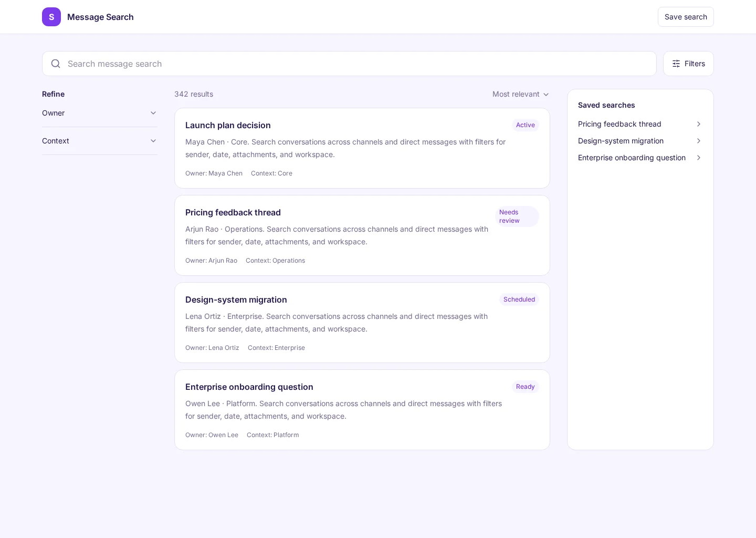
Task: Click the Owner: Owen Lee label
Action: [212, 435]
